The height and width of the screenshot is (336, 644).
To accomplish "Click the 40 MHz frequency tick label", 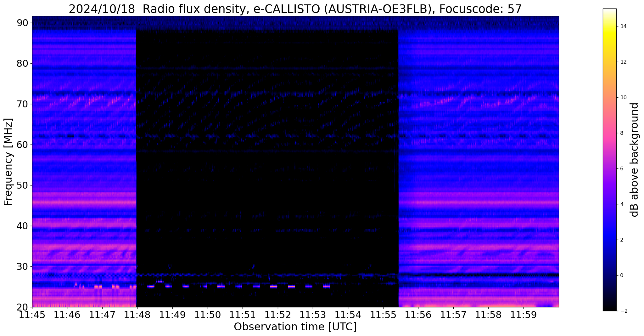I will (22, 226).
